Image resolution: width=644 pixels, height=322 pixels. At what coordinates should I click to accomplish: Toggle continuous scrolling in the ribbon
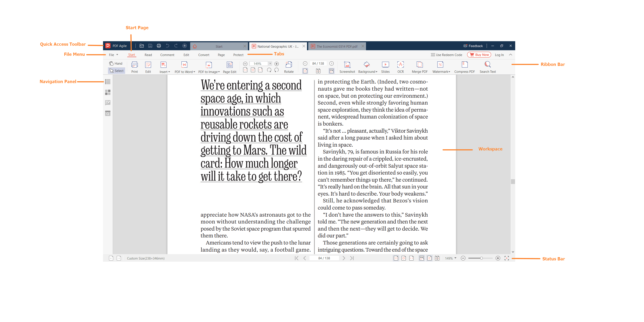click(x=331, y=71)
